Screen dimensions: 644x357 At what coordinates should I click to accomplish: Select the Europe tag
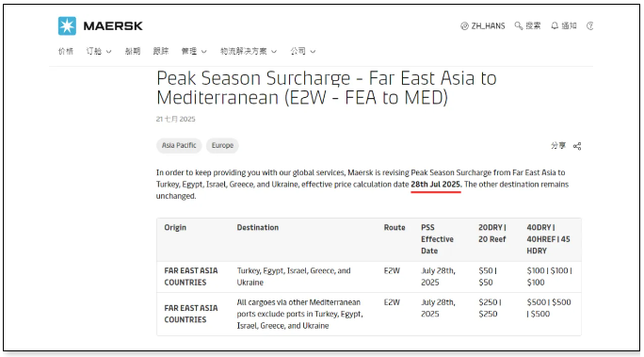[222, 145]
